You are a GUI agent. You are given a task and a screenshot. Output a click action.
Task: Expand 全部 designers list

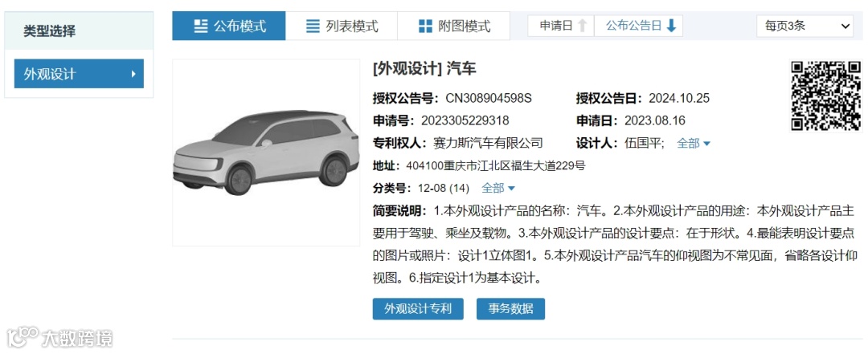(x=694, y=143)
